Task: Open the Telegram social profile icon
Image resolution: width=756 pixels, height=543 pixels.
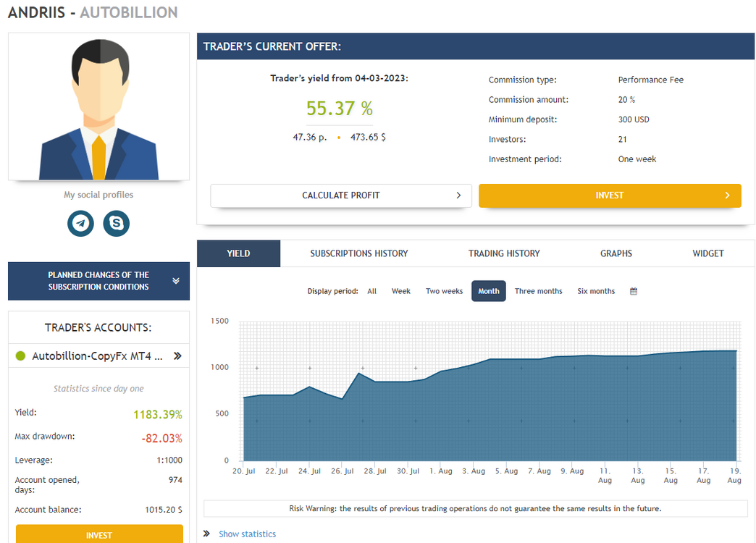Action: pyautogui.click(x=80, y=223)
